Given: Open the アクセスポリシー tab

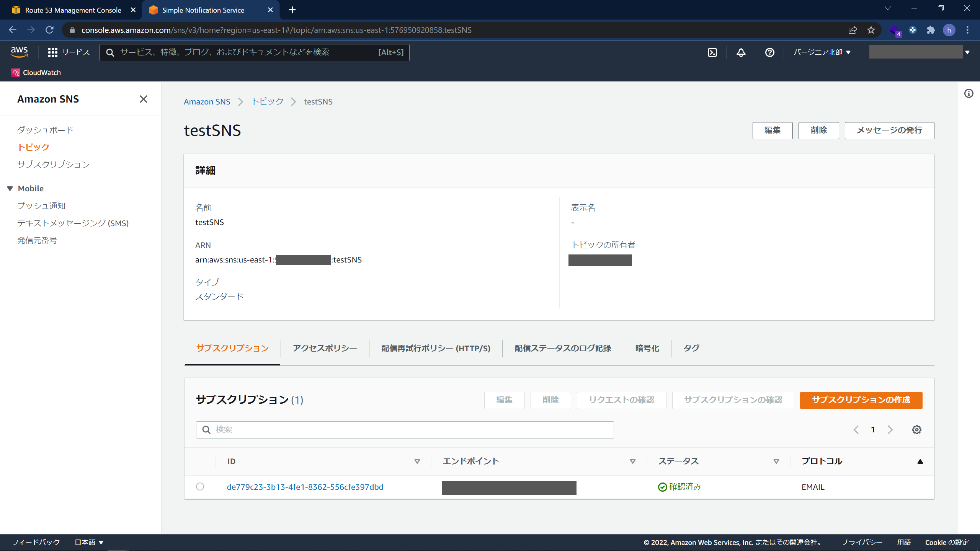Looking at the screenshot, I should click(x=324, y=348).
